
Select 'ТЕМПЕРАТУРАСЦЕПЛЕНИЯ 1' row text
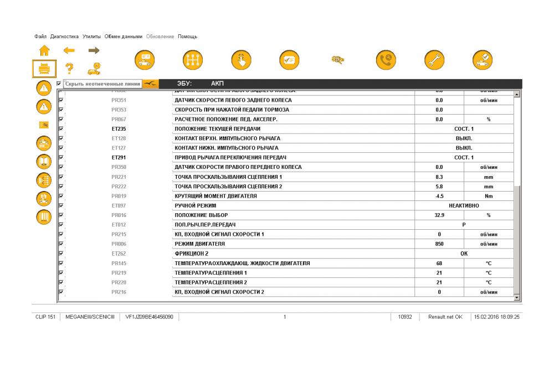tap(211, 272)
